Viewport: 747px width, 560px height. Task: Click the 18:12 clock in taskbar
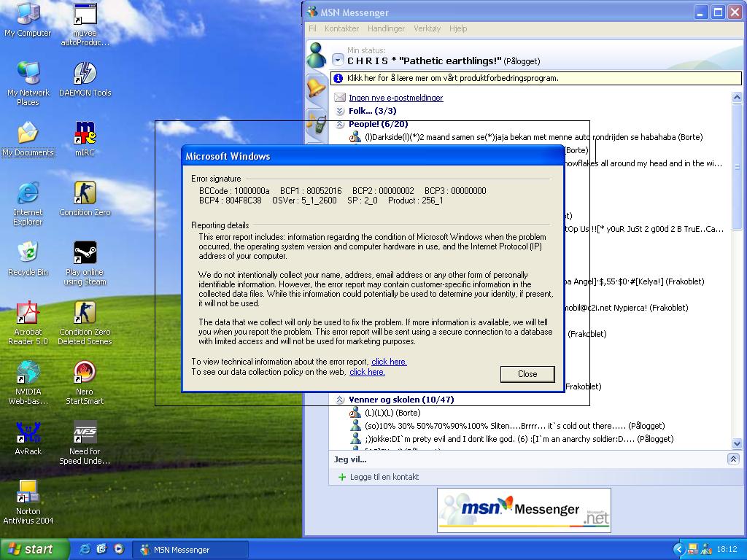click(727, 549)
